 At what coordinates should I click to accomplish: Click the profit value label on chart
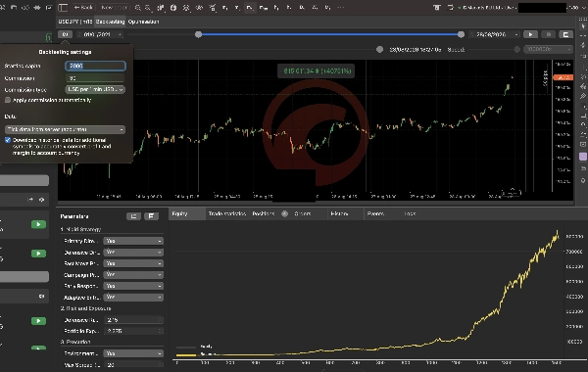click(318, 70)
